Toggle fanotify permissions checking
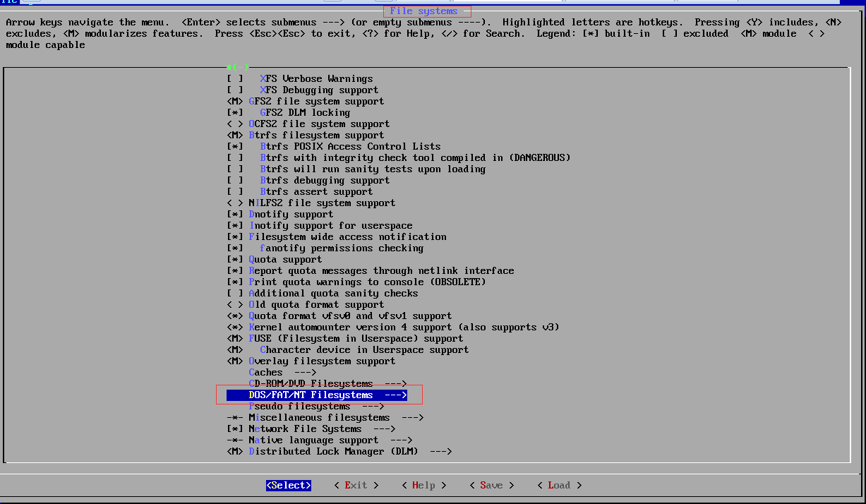866x504 pixels. pyautogui.click(x=325, y=248)
